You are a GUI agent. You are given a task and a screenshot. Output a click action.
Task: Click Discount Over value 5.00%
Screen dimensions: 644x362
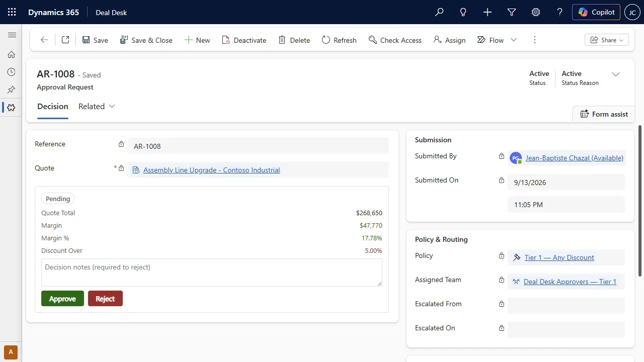pos(373,251)
